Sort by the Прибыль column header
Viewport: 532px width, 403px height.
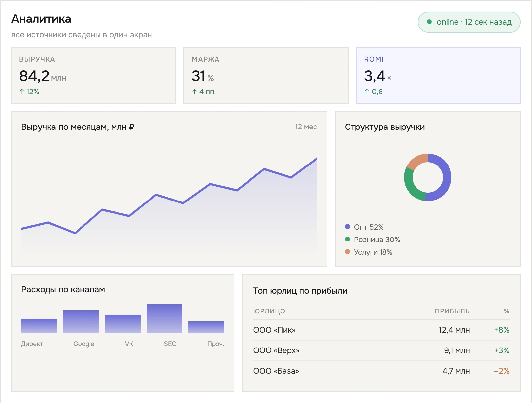click(x=452, y=311)
